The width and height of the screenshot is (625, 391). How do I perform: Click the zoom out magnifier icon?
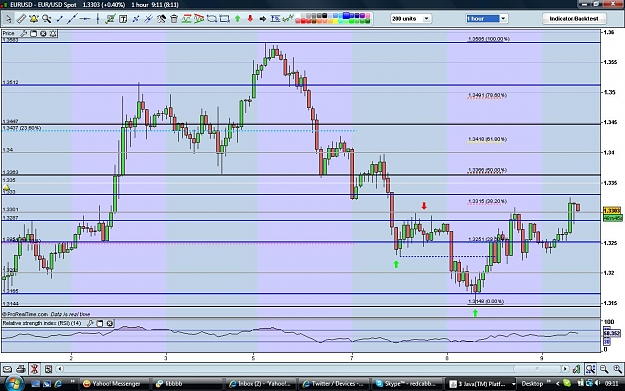604,369
